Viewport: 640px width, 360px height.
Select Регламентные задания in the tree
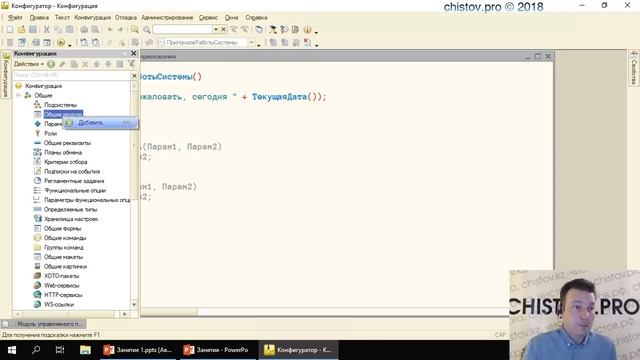(x=74, y=181)
